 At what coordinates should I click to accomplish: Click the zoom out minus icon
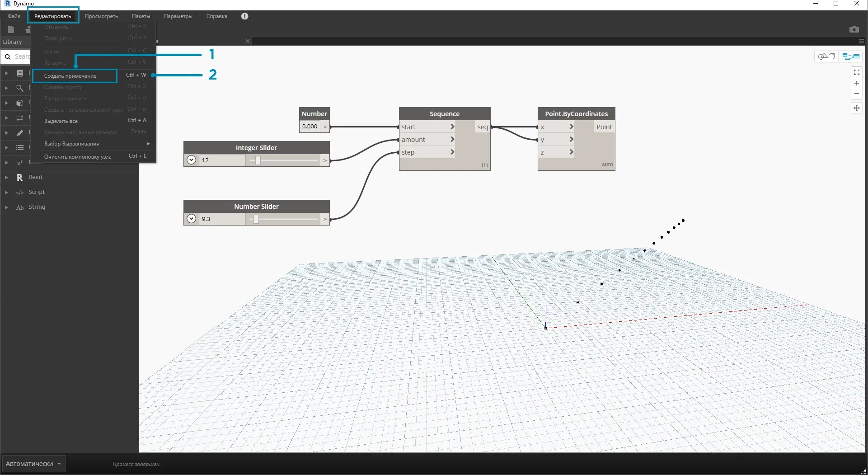click(856, 94)
